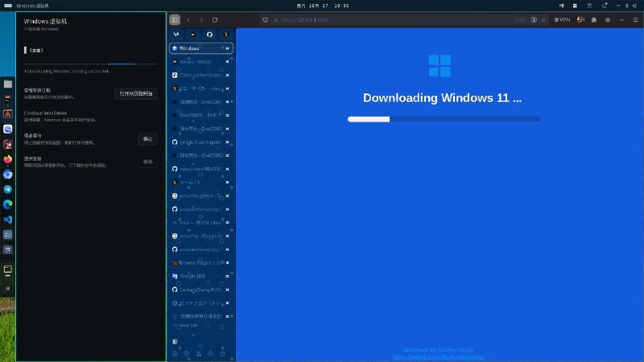Open the first pinned tab with M logo
This screenshot has width=644, height=362.
pyautogui.click(x=176, y=35)
